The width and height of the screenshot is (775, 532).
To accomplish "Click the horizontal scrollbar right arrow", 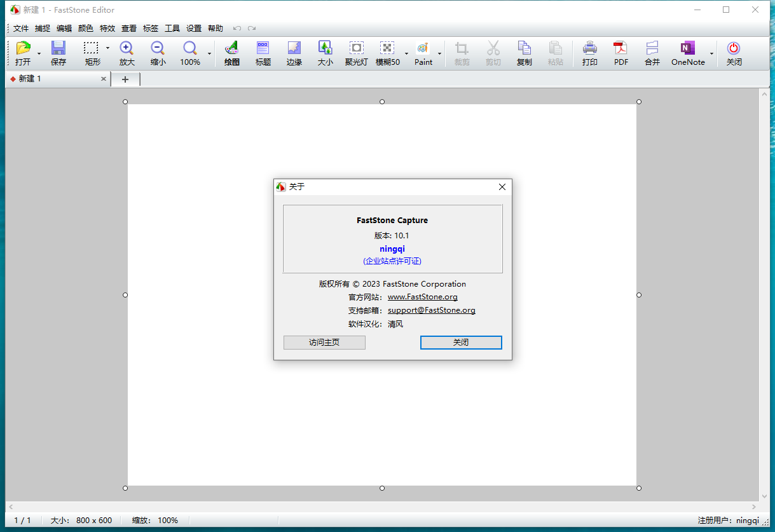I will pos(755,507).
